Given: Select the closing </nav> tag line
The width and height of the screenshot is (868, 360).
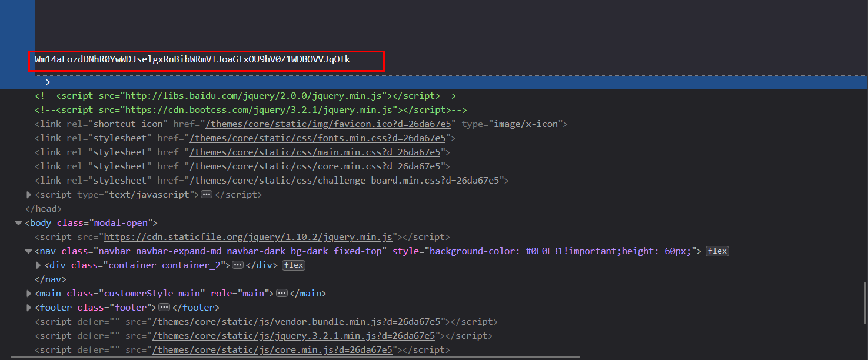Looking at the screenshot, I should tap(51, 279).
